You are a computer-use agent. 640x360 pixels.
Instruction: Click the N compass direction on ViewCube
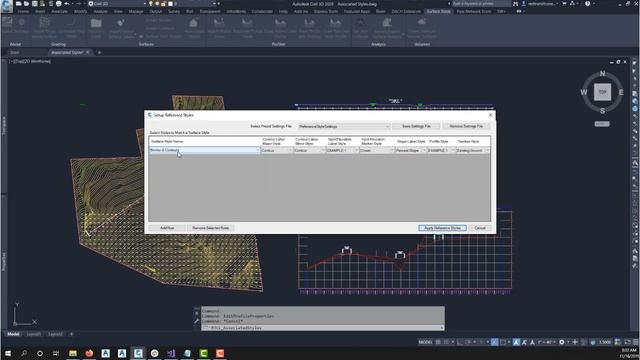[602, 74]
